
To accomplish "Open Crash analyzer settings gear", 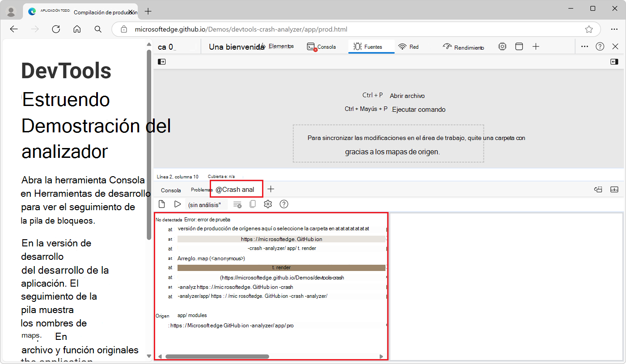I will (x=268, y=204).
